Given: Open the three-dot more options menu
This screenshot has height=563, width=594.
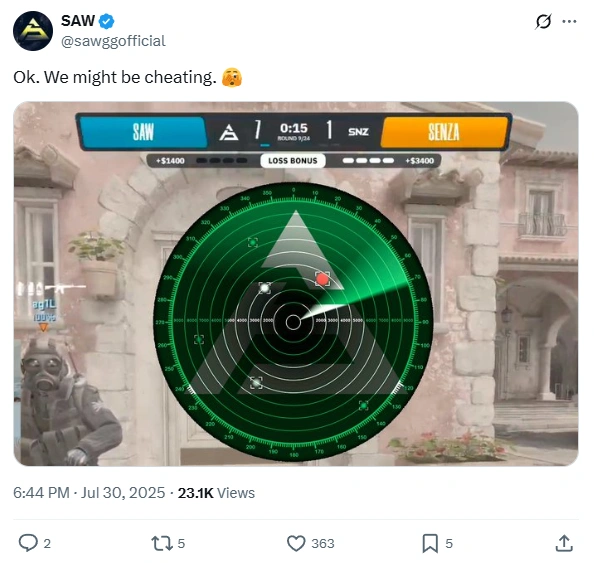Looking at the screenshot, I should pos(569,22).
